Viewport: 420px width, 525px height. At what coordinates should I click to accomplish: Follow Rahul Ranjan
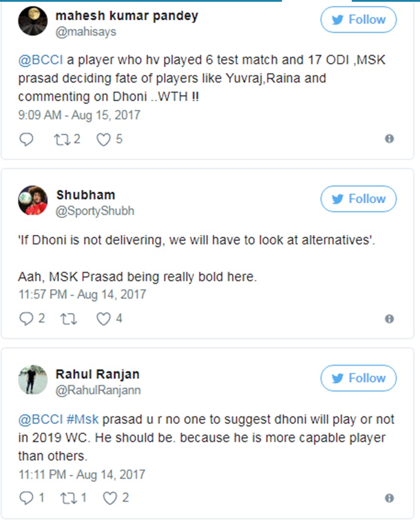pos(358,379)
